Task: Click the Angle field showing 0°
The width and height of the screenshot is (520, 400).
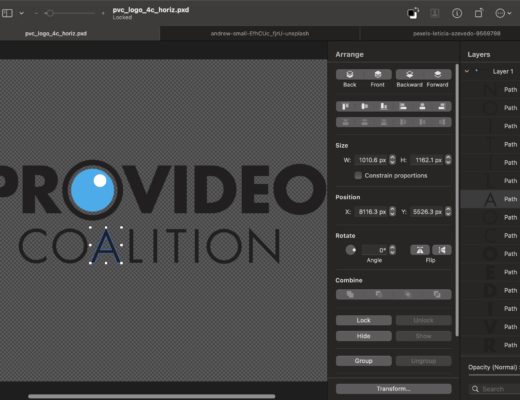Action: (375, 250)
